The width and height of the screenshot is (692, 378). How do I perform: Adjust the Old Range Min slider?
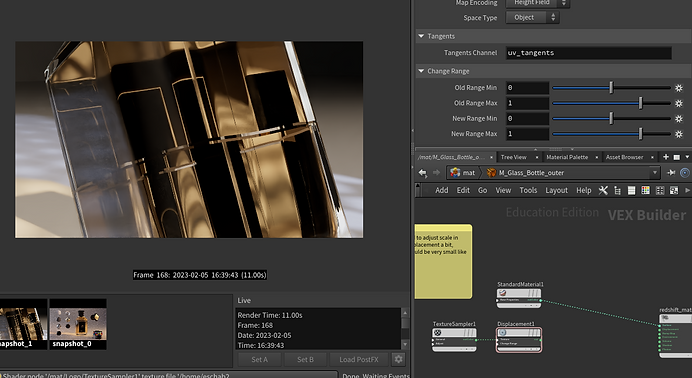click(x=611, y=88)
